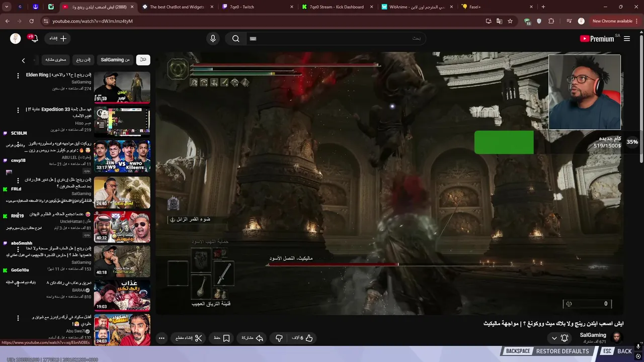Screen dimensions: 644x362
Task: Open the tab search dropdown arrow
Action: click(7, 7)
